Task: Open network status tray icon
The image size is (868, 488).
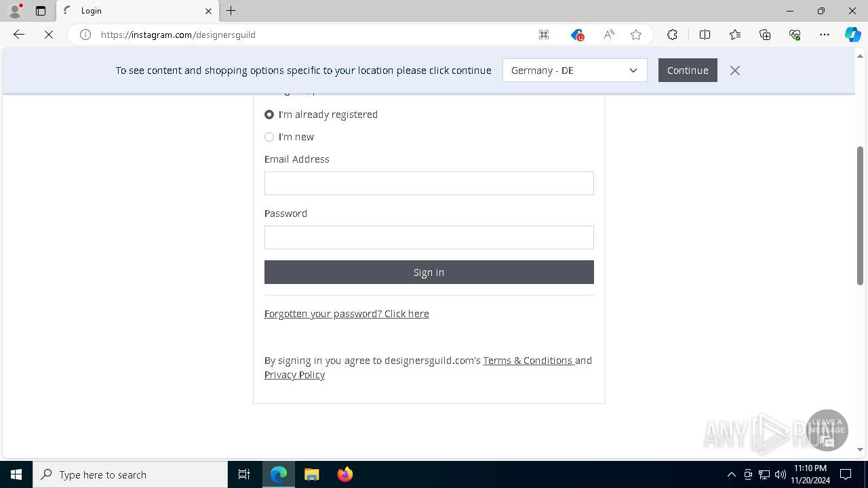Action: tap(764, 474)
